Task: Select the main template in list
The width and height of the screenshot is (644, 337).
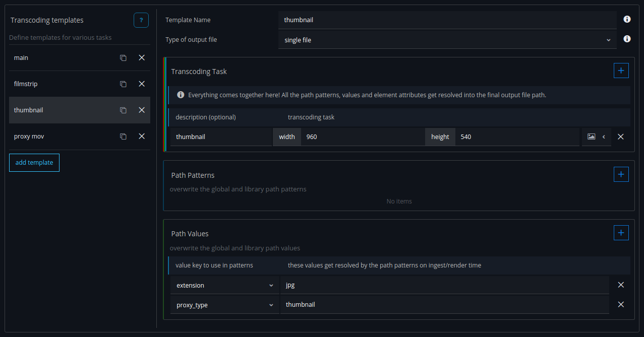Action: 61,58
